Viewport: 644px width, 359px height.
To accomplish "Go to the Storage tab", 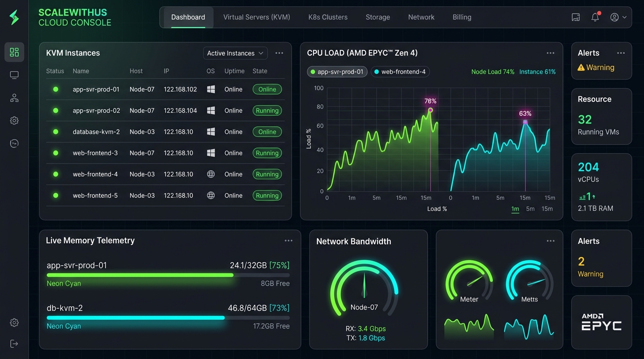I will [378, 17].
